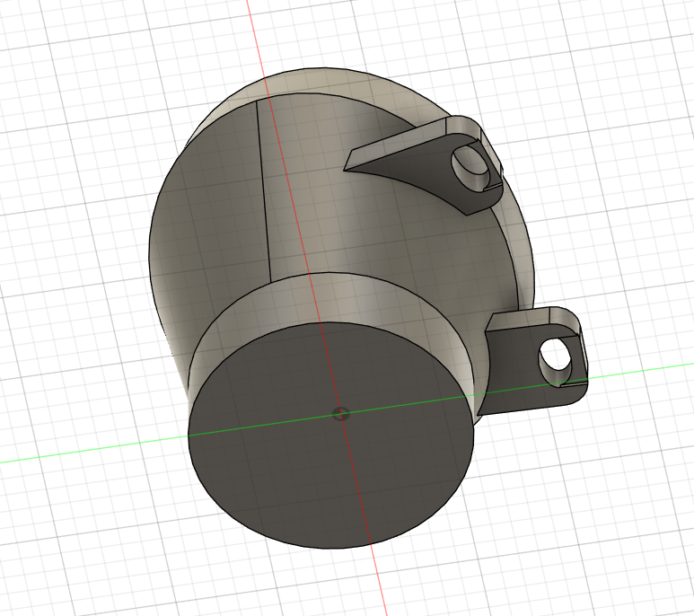
Task: Select the flange face between the two tabs
Action: [x=512, y=260]
